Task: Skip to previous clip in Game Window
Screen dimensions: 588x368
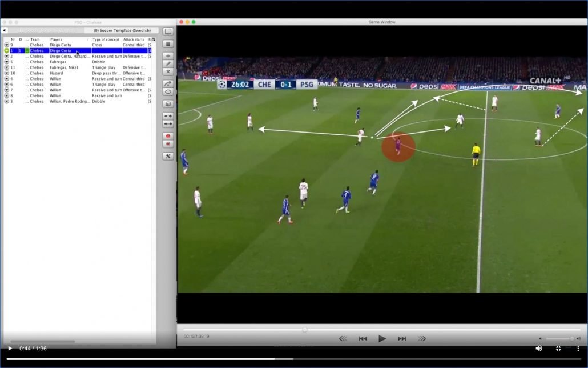Action: pyautogui.click(x=363, y=339)
